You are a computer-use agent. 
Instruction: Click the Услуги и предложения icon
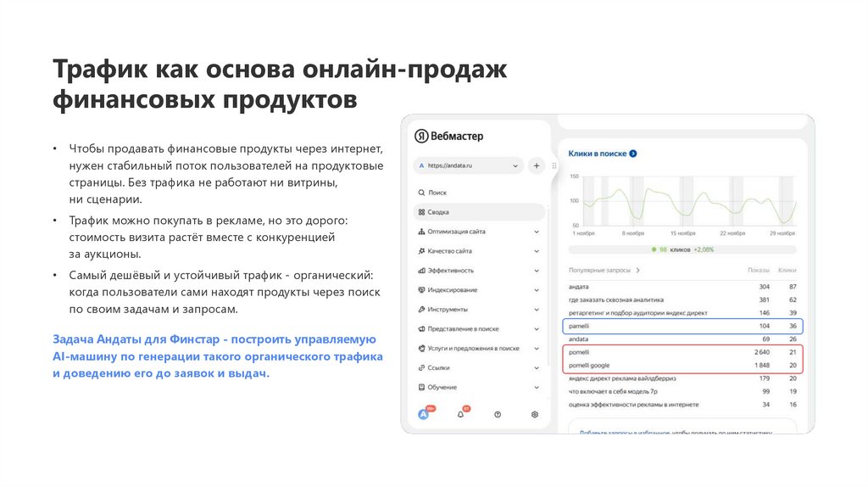[x=421, y=349]
